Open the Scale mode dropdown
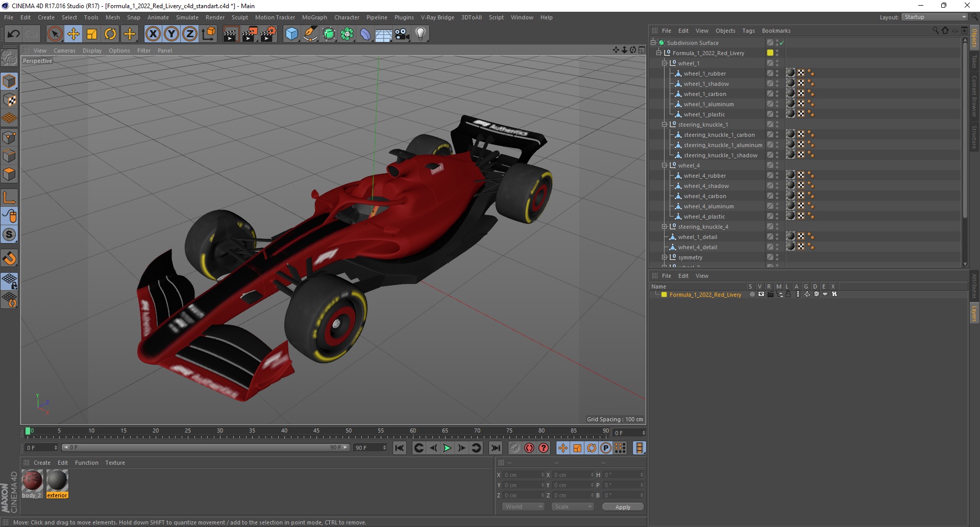Viewport: 980px width, 527px height. point(573,507)
